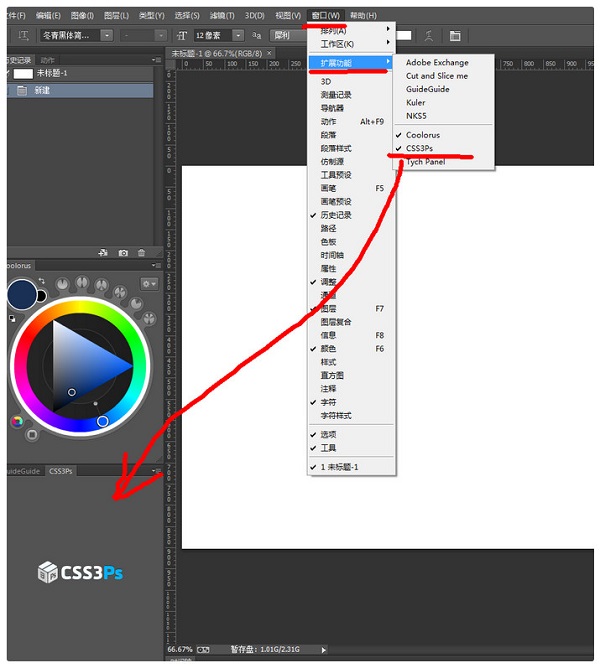Open the font family dropdown arrow
Image resolution: width=600 pixels, height=668 pixels.
point(107,35)
